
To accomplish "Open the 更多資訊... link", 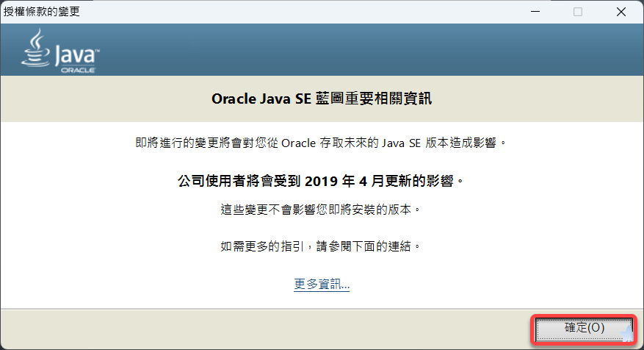I will coord(322,284).
